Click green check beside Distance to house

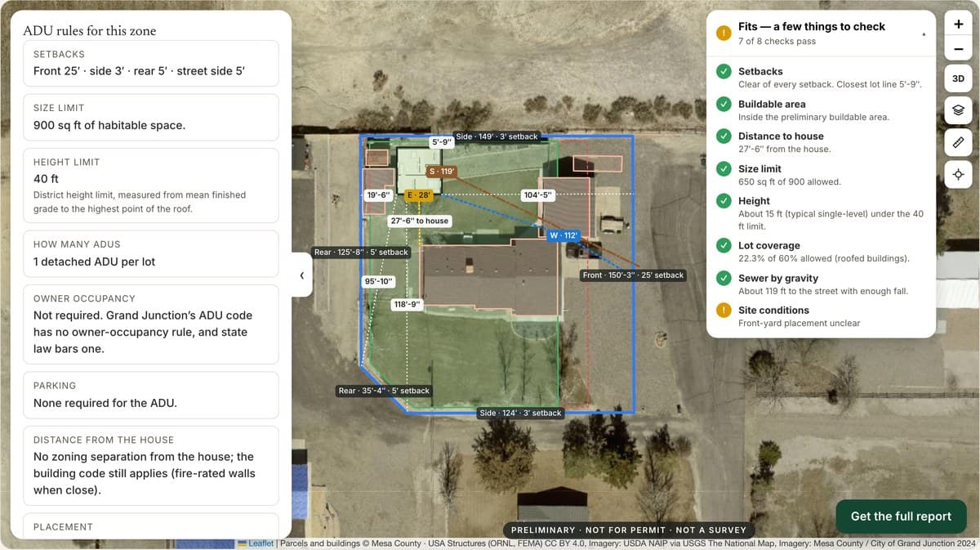724,136
